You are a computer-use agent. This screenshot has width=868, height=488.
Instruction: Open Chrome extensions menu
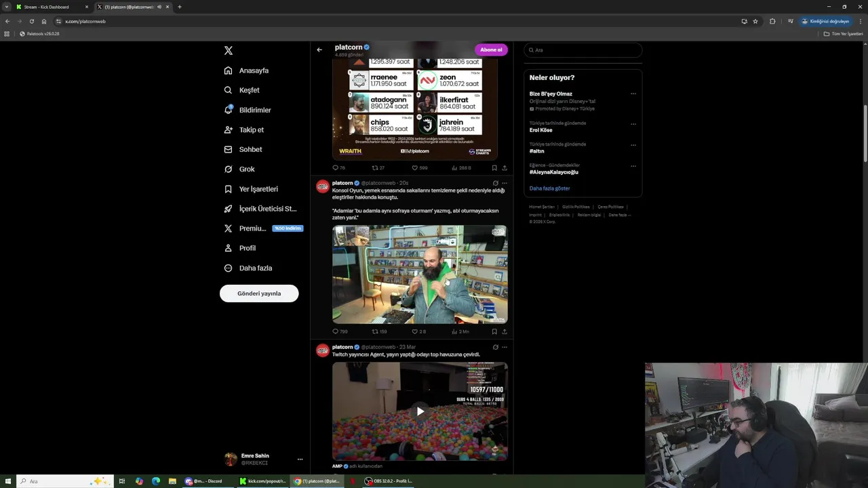pyautogui.click(x=772, y=21)
